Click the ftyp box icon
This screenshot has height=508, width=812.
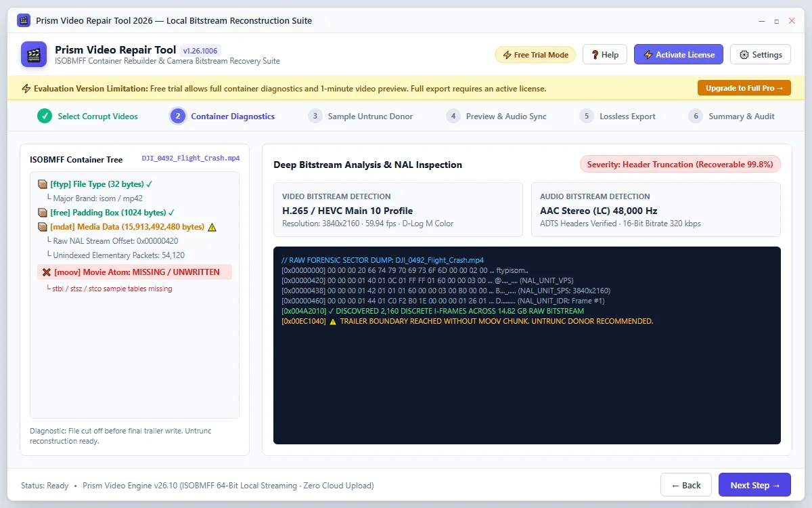click(43, 184)
